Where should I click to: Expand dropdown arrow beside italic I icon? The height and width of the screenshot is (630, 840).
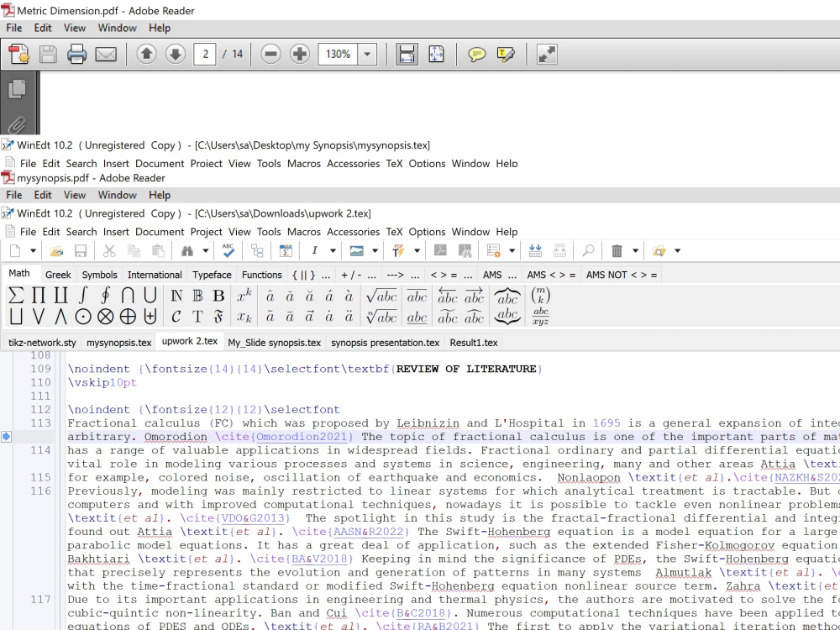coord(333,250)
